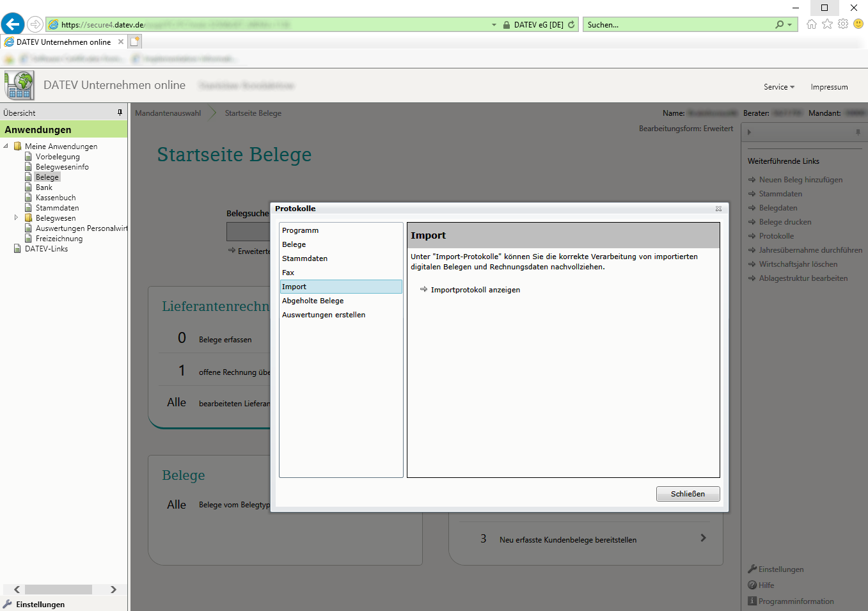The width and height of the screenshot is (868, 611).
Task: Select Fax in the Protokolle list
Action: tap(341, 273)
